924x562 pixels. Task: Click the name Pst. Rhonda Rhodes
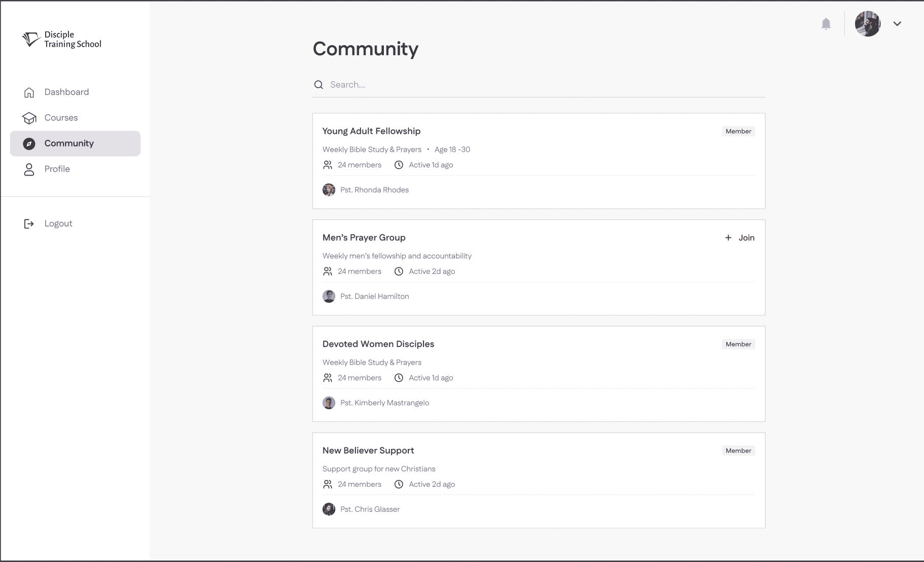coord(374,190)
